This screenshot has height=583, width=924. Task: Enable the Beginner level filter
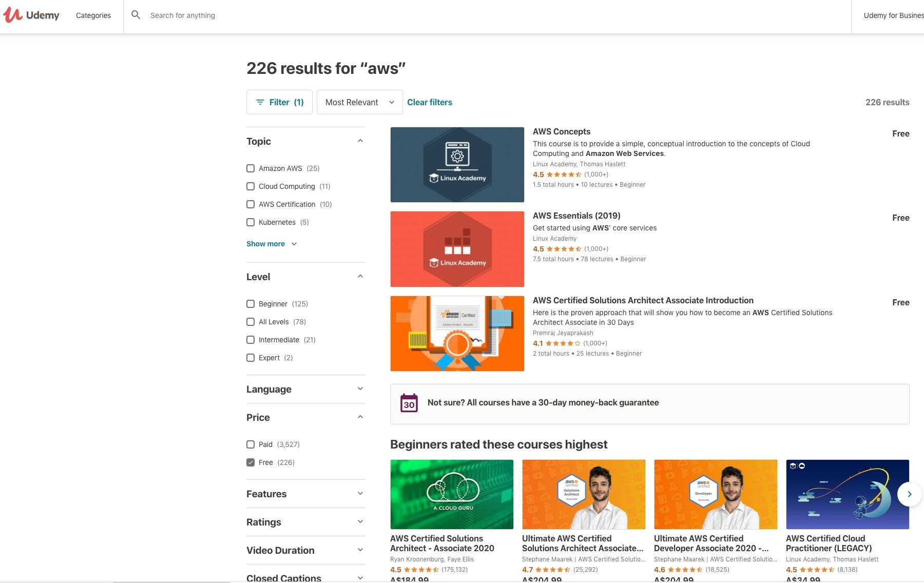tap(251, 304)
